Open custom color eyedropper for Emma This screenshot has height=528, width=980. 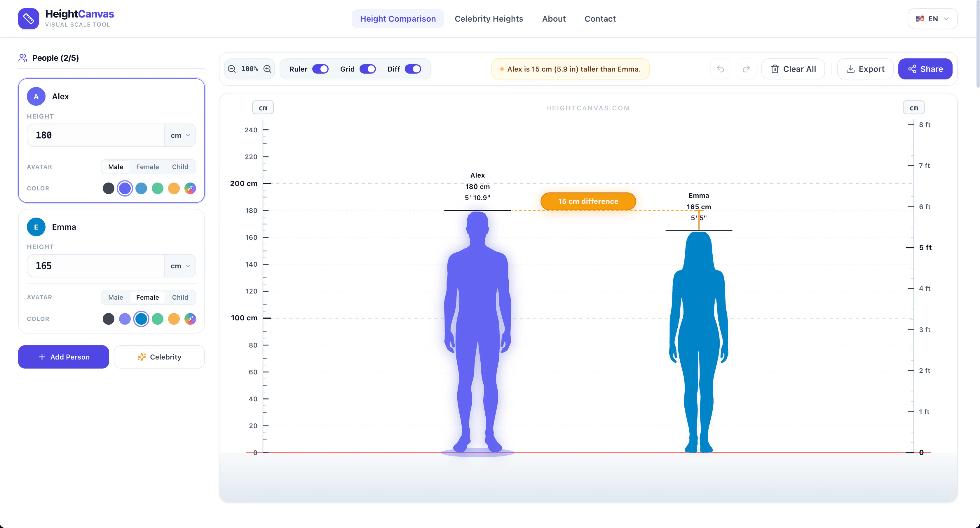tap(190, 319)
